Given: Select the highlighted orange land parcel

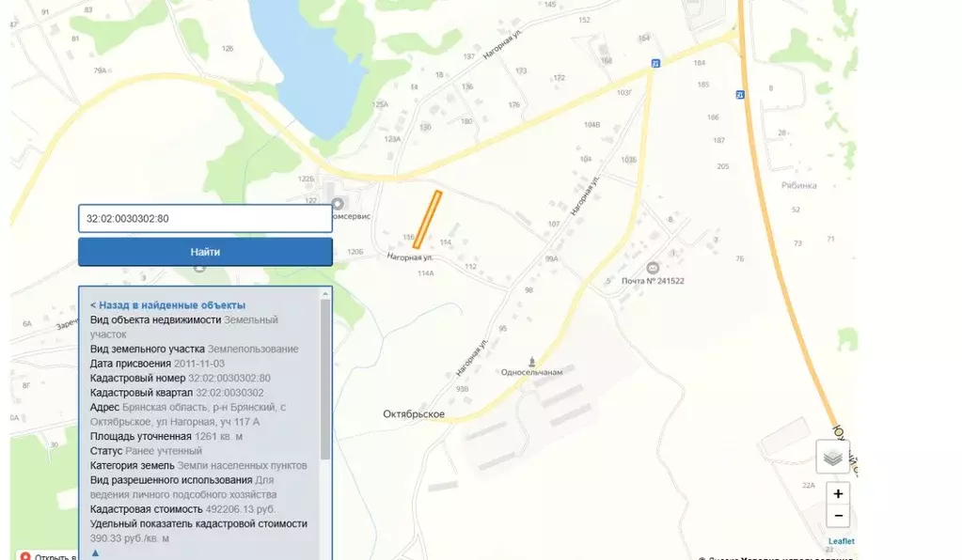Looking at the screenshot, I should point(427,219).
